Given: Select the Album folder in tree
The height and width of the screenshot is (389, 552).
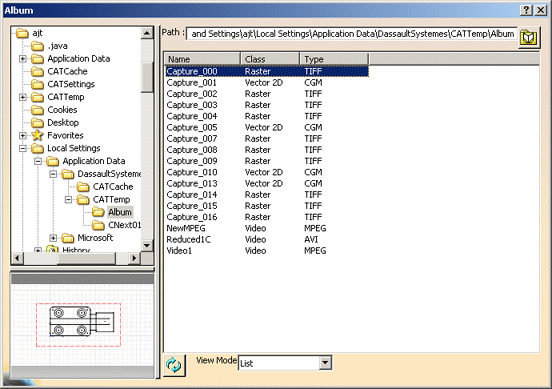Looking at the screenshot, I should (112, 212).
